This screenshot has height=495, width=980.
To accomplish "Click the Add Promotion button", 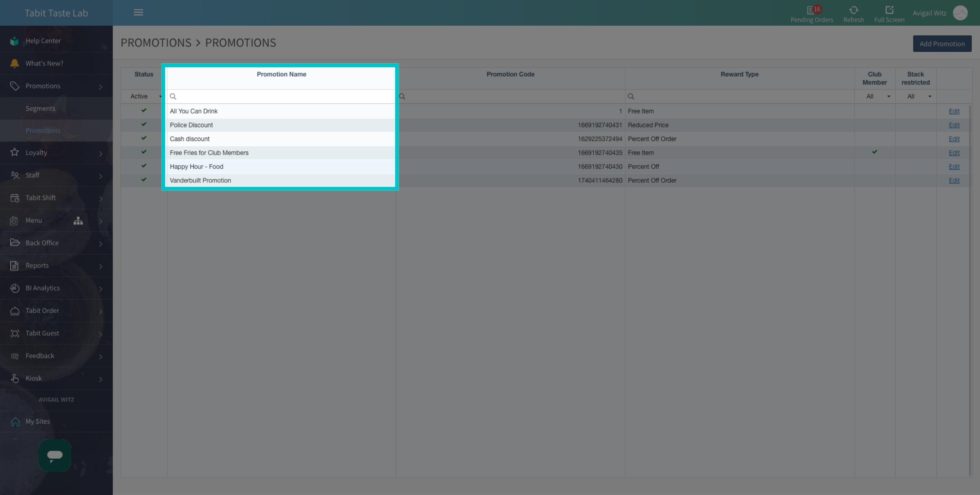I will coord(942,44).
